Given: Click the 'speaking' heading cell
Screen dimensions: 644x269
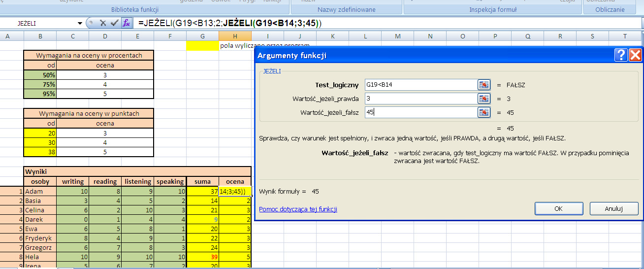Looking at the screenshot, I should [x=170, y=181].
